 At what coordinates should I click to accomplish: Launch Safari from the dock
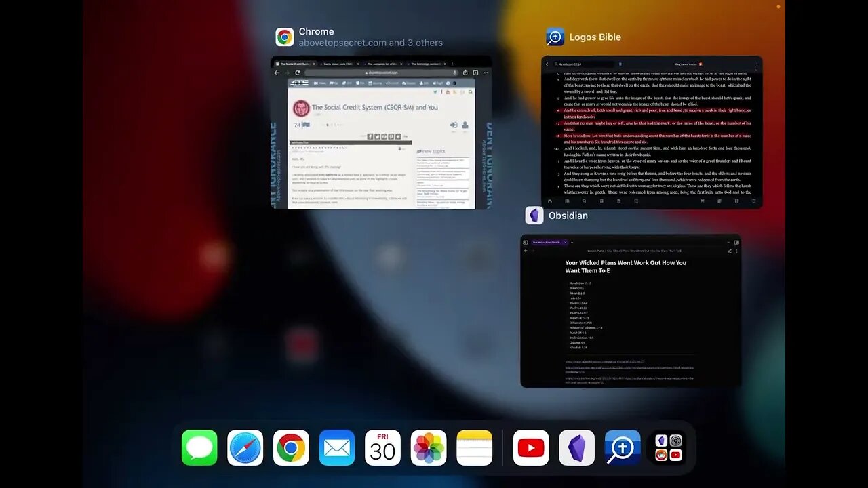coord(245,448)
